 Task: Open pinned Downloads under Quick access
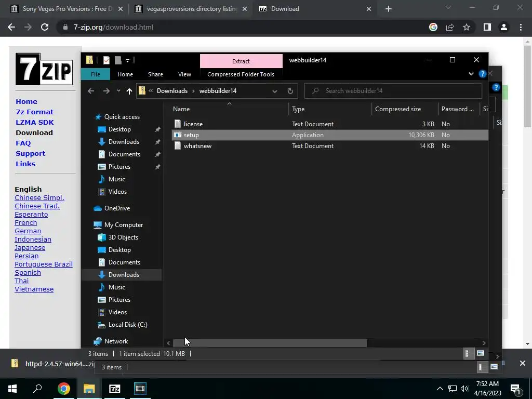click(x=124, y=142)
